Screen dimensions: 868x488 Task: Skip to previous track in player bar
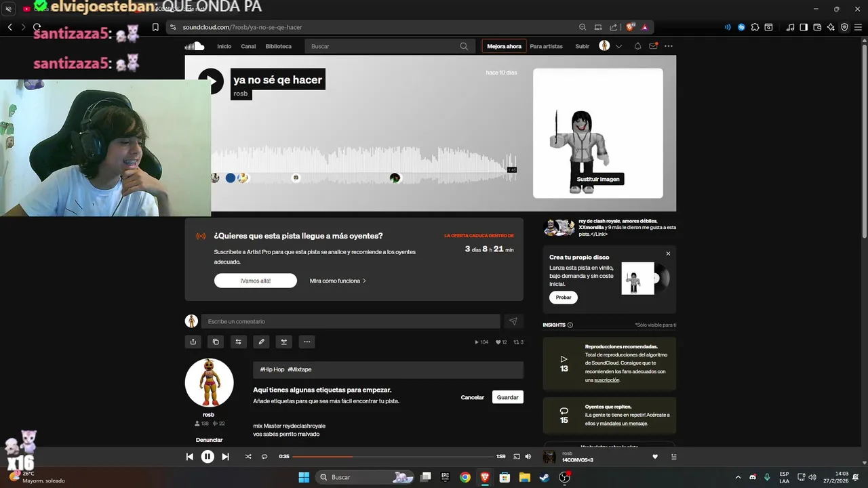(x=190, y=457)
